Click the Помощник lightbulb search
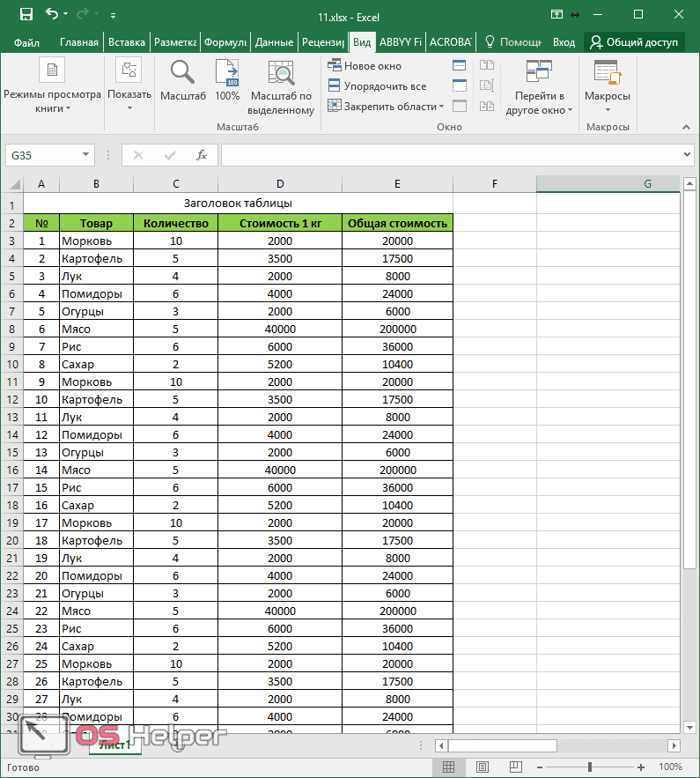Viewport: 700px width, 778px height. tap(513, 42)
